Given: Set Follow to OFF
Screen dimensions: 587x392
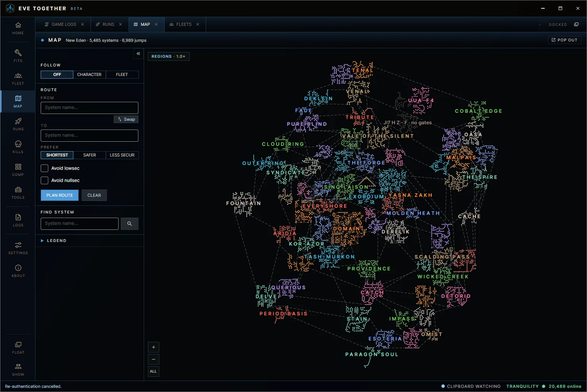Looking at the screenshot, I should (x=57, y=74).
